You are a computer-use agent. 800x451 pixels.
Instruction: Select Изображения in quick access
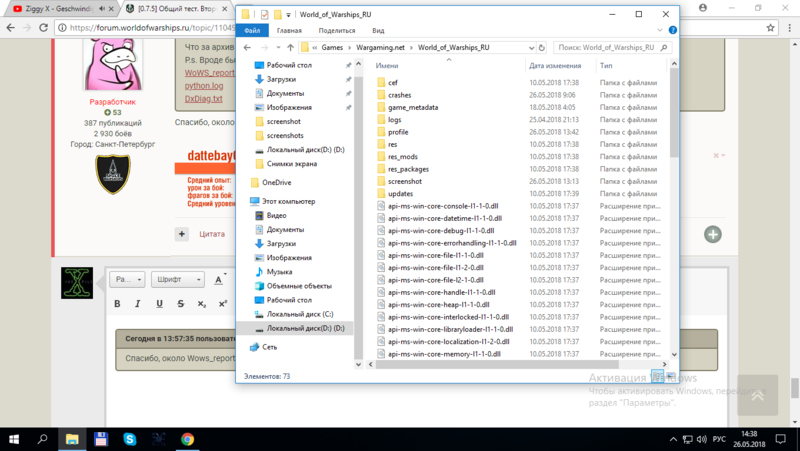(289, 108)
